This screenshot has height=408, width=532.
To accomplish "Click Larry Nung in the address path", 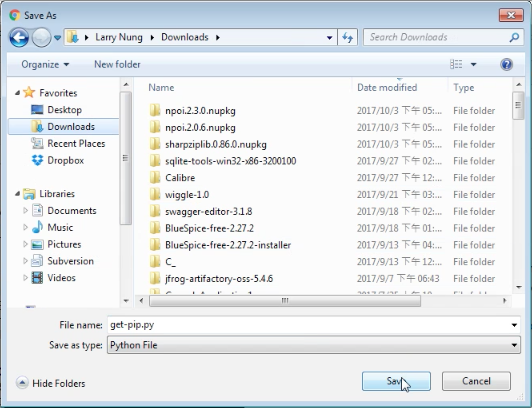I will tap(118, 37).
